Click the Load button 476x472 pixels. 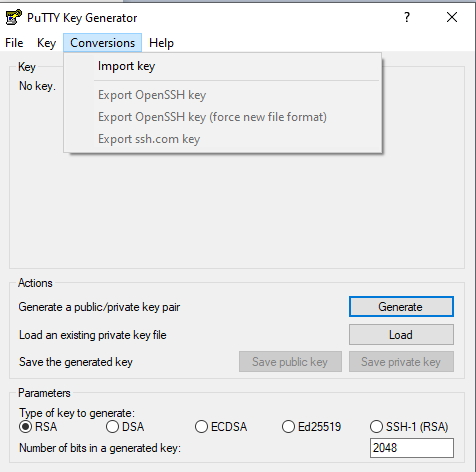click(x=401, y=335)
